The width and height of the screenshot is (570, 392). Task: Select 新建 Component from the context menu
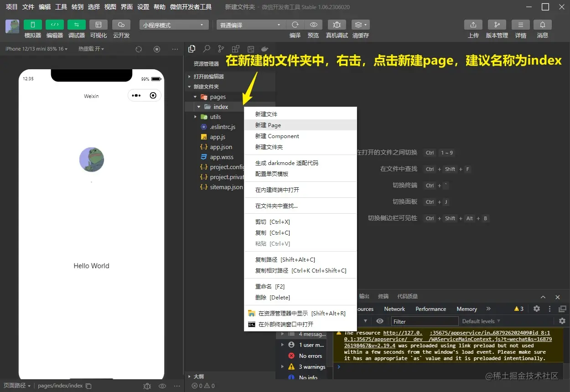277,136
